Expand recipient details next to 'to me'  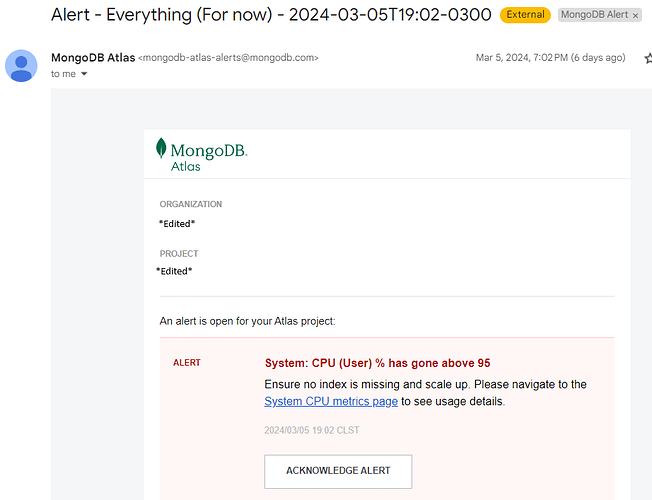[x=84, y=74]
